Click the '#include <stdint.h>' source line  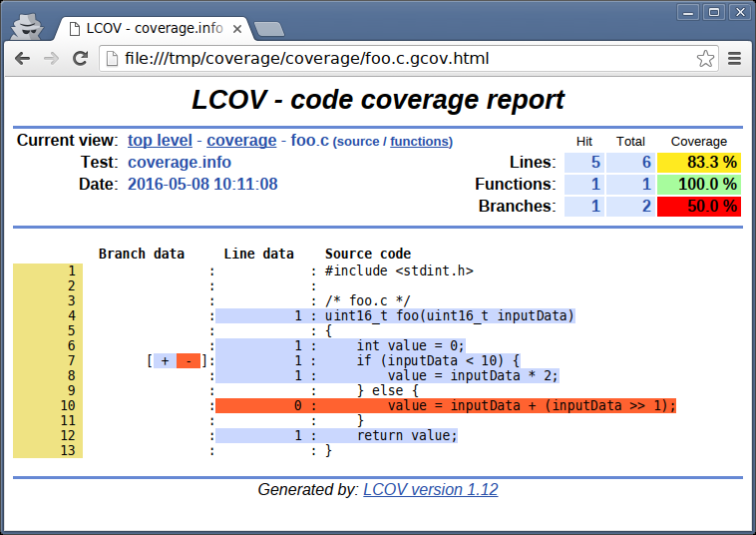(x=399, y=271)
